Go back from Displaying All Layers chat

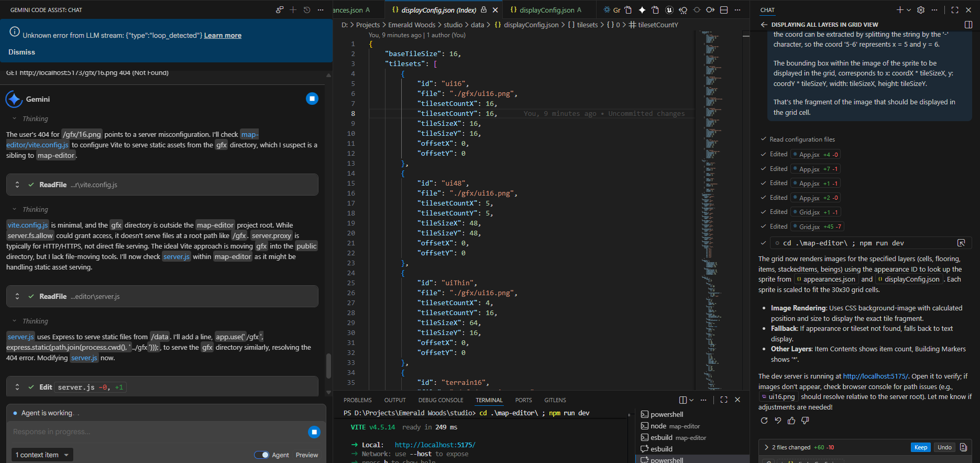pyautogui.click(x=764, y=25)
